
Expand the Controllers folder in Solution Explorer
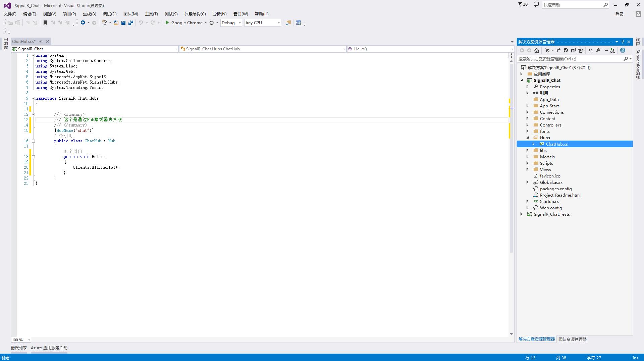pos(528,125)
